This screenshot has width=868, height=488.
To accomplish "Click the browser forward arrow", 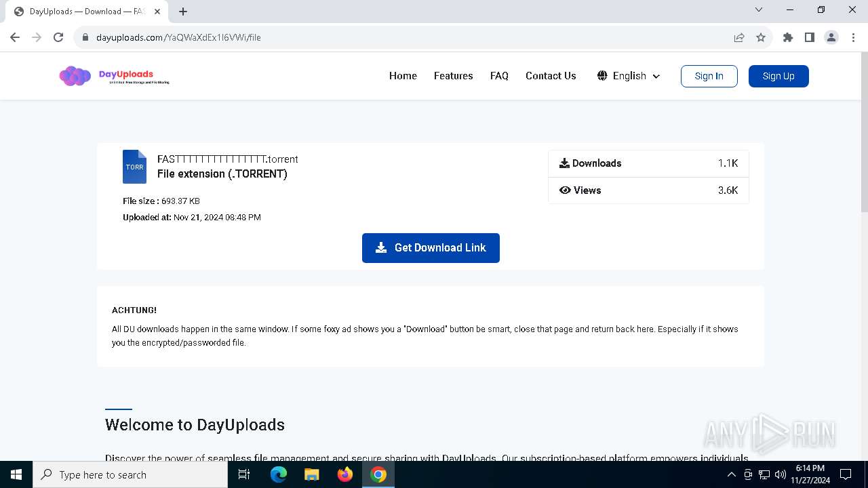I will tap(37, 37).
